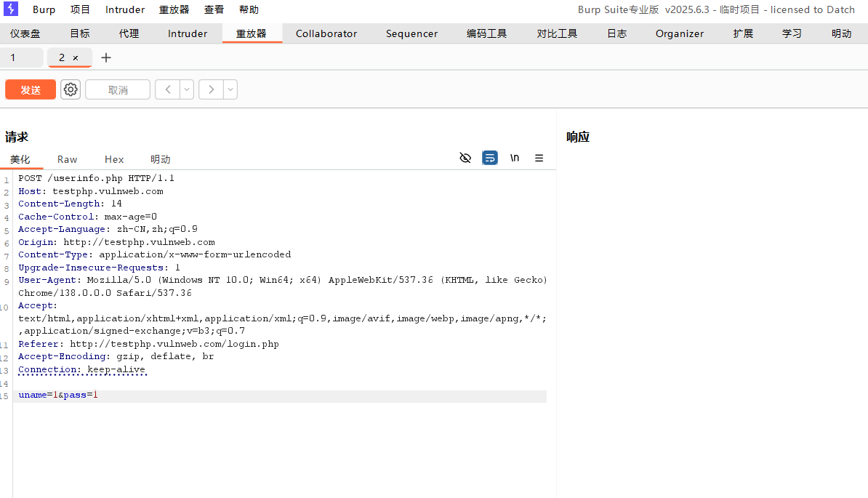The image size is (868, 498).
Task: Switch to the 日志 tab
Action: [x=616, y=33]
